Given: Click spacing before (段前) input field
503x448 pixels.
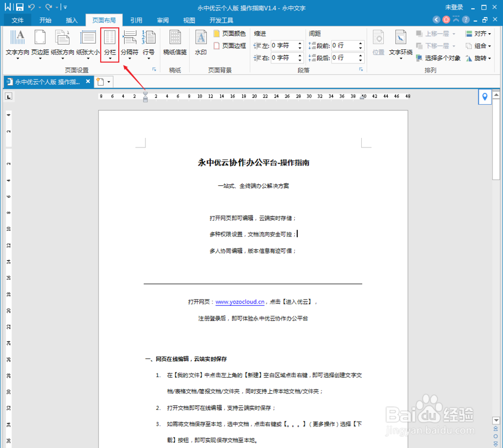Looking at the screenshot, I should click(x=344, y=46).
